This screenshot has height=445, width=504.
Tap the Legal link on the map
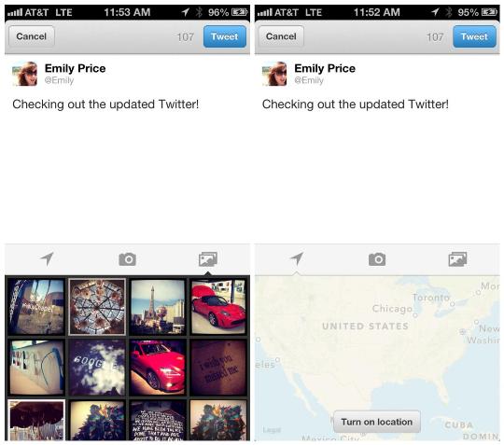pyautogui.click(x=272, y=429)
